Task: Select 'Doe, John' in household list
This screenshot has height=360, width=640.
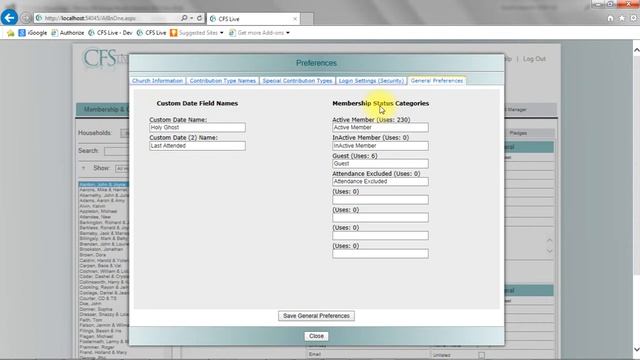Action: pyautogui.click(x=90, y=304)
